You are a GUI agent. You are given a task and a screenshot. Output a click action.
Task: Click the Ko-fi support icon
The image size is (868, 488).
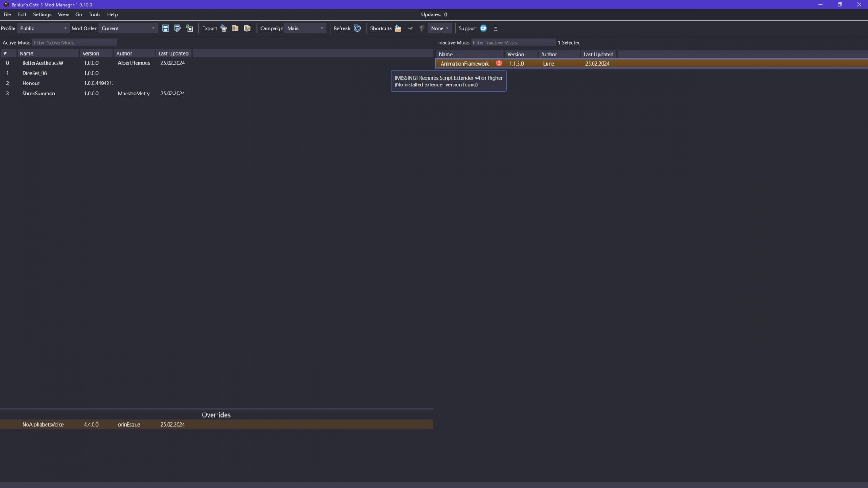[483, 28]
